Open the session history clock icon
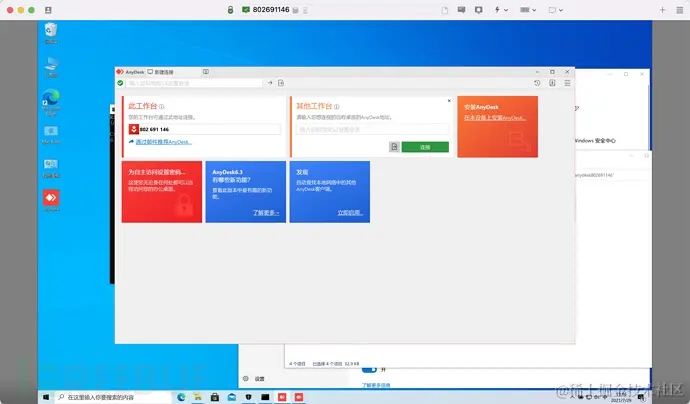Viewport: 690px width, 404px height. point(537,83)
